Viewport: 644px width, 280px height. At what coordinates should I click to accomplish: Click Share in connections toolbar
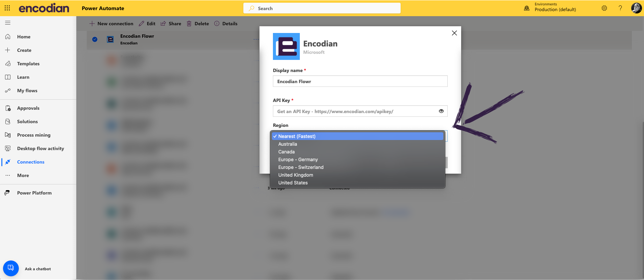(171, 24)
